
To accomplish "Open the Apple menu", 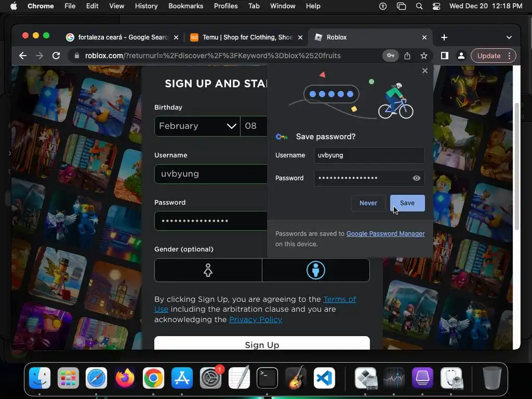I will pos(14,6).
